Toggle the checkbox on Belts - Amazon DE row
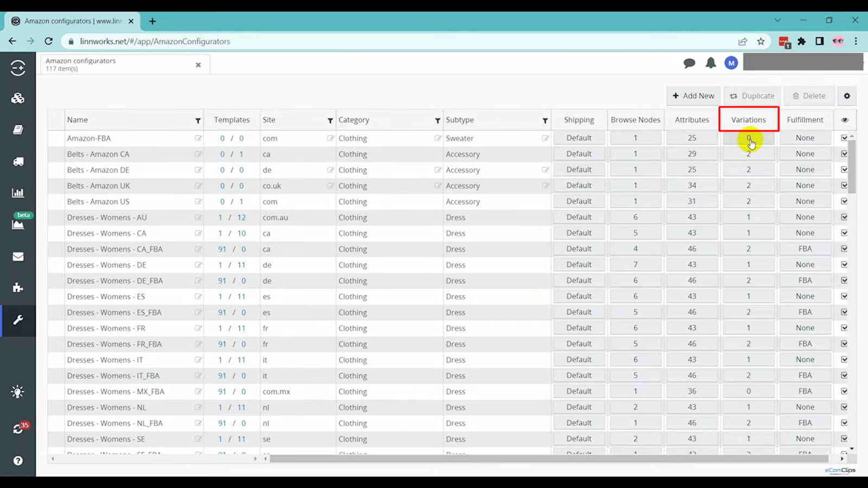The height and width of the screenshot is (488, 868). (x=844, y=170)
